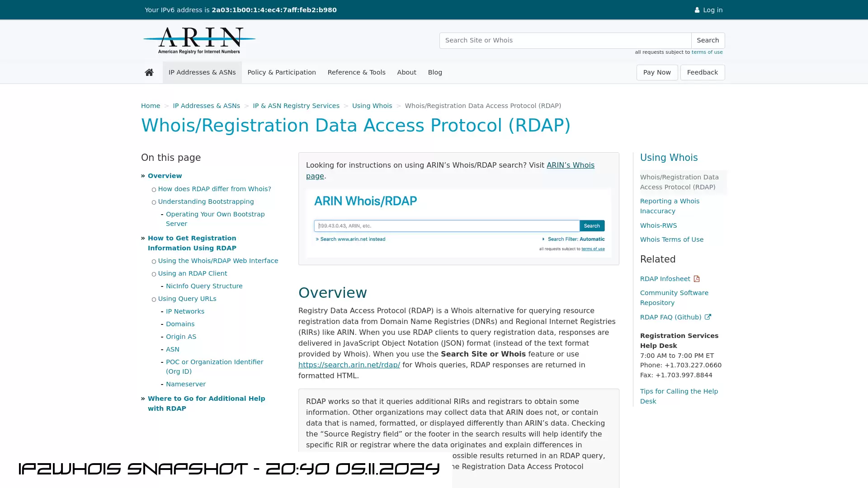Open the Blog menu item
The image size is (868, 488).
tap(435, 72)
